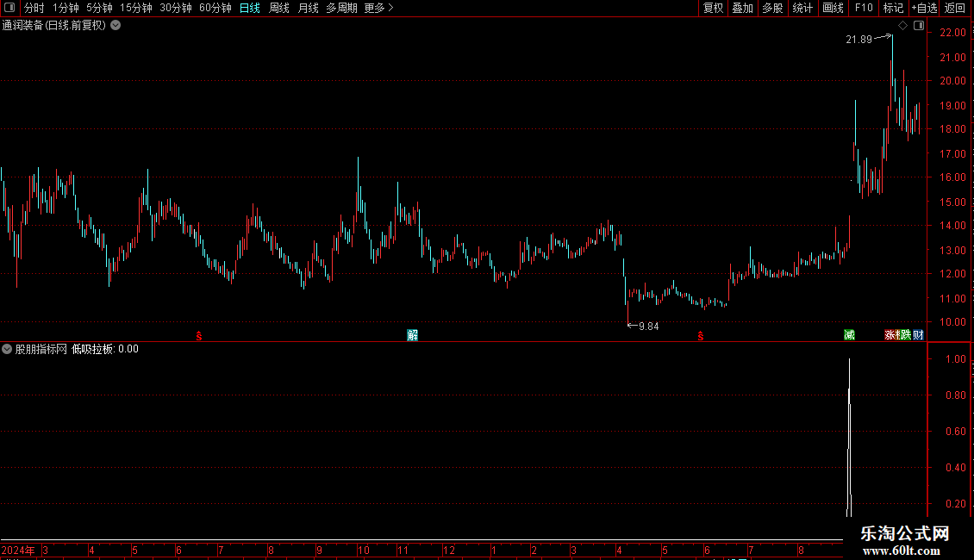The image size is (974, 560).
Task: Click the 9.84 low price label
Action: 648,327
